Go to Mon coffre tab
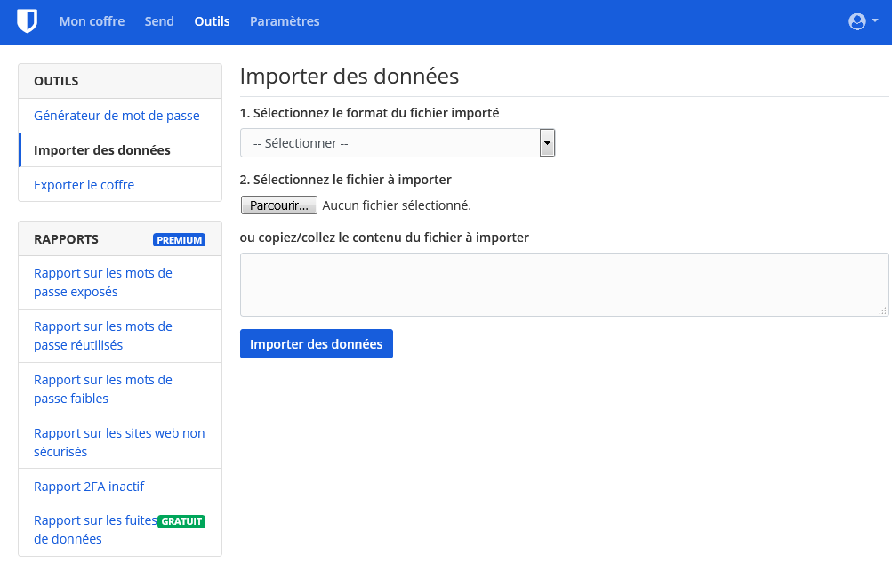Screen dimensions: 892x588 coord(92,21)
